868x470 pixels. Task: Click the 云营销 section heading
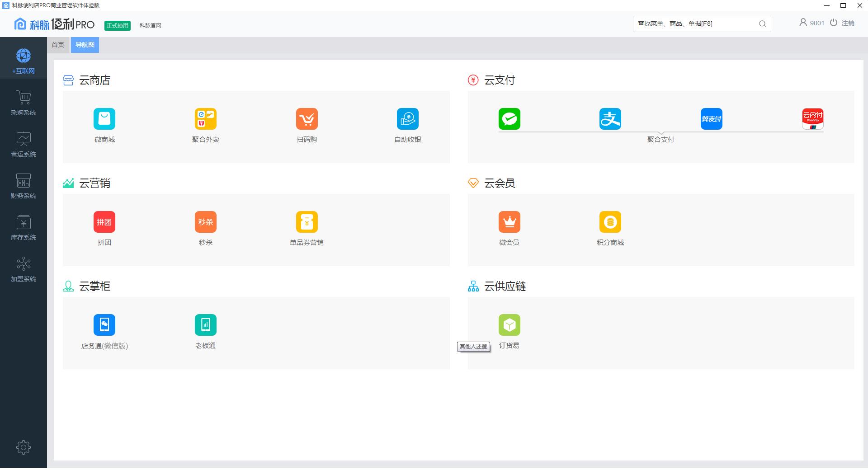click(95, 183)
